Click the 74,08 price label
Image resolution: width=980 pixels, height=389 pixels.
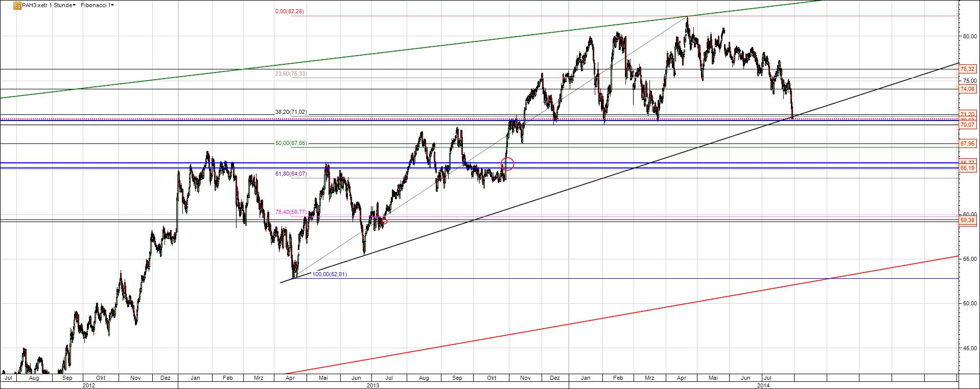pos(967,89)
